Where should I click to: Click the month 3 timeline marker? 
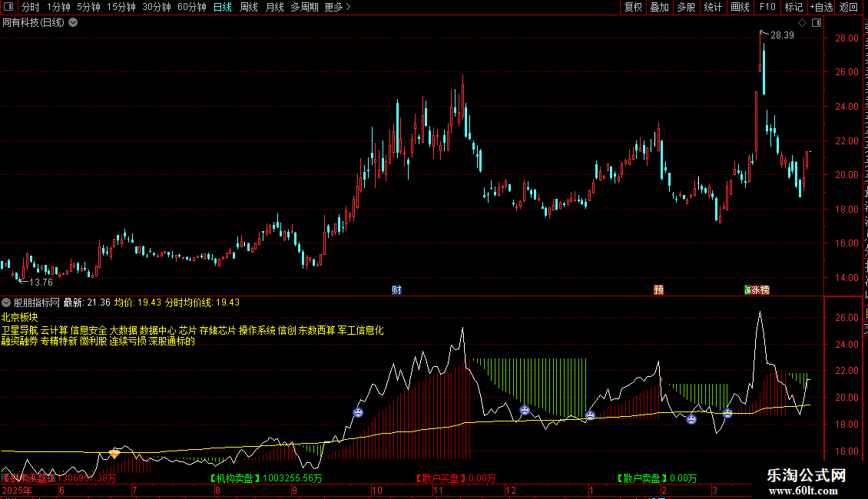point(714,490)
